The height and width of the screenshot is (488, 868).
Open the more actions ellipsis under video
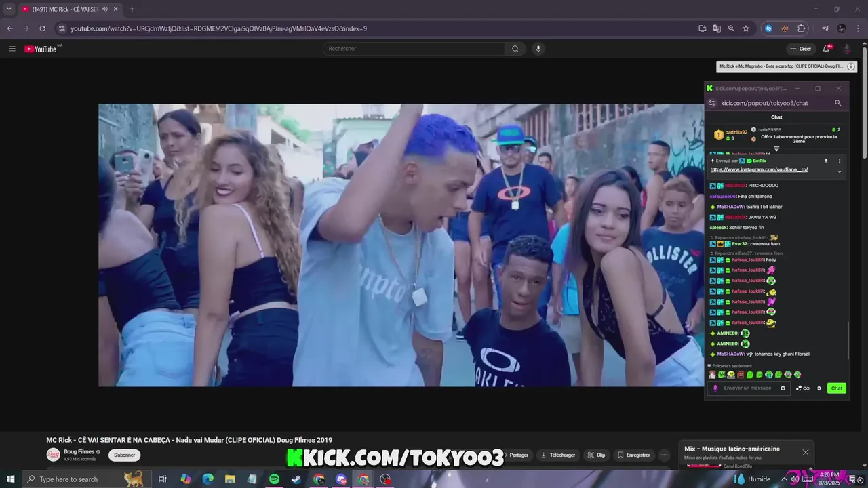pos(665,455)
